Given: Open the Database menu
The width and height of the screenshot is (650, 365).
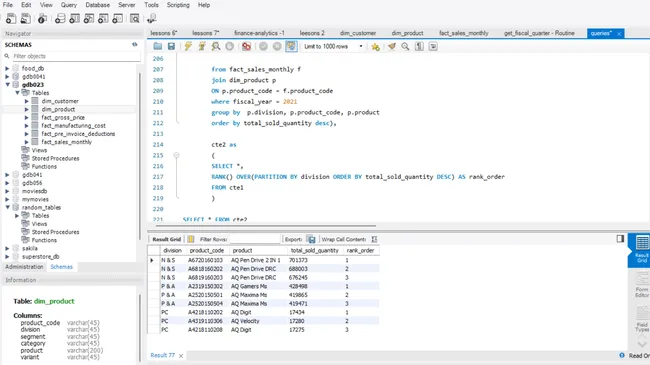Looking at the screenshot, I should click(x=97, y=5).
